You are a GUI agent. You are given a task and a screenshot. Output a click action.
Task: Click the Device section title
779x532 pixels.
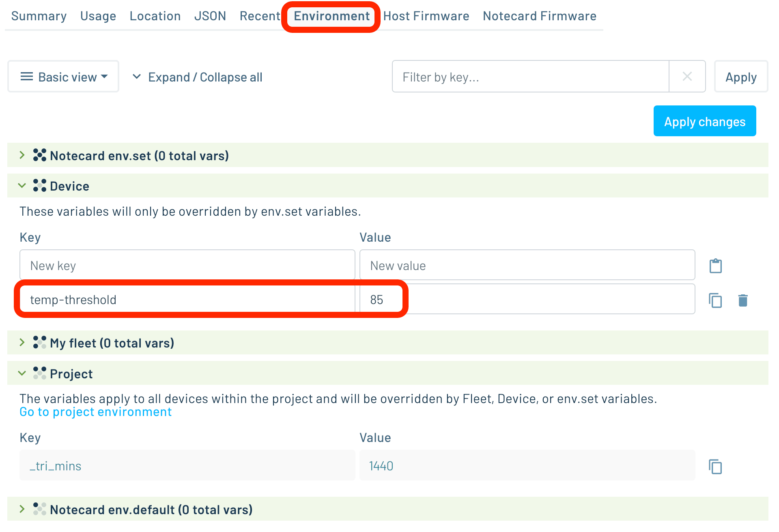[x=69, y=186]
